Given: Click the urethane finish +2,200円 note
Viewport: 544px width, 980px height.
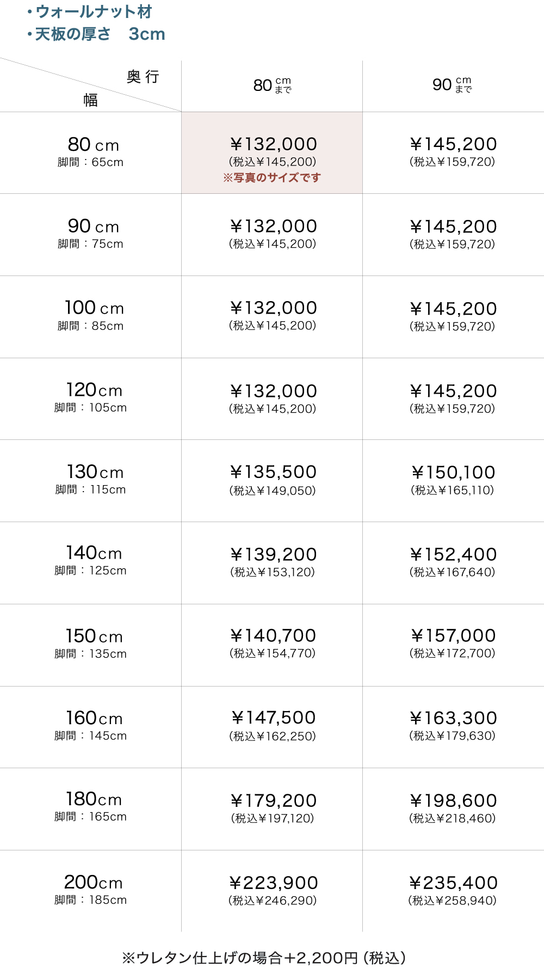Looking at the screenshot, I should tap(264, 958).
